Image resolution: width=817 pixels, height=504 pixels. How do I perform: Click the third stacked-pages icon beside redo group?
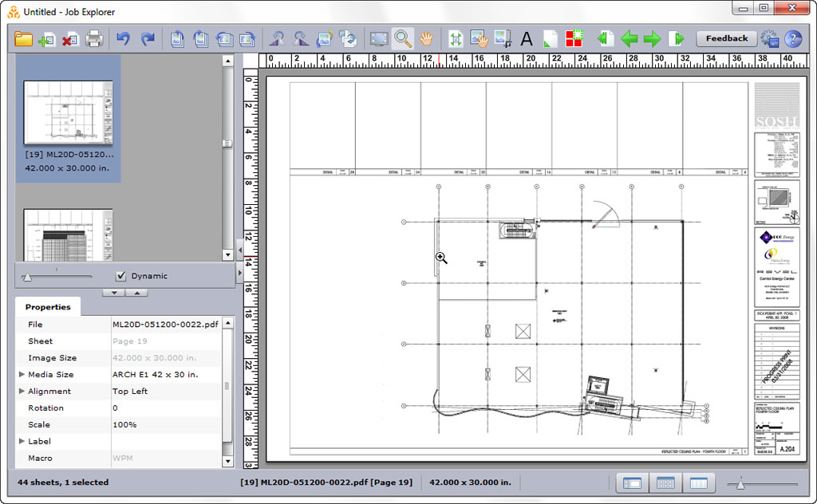coord(224,39)
